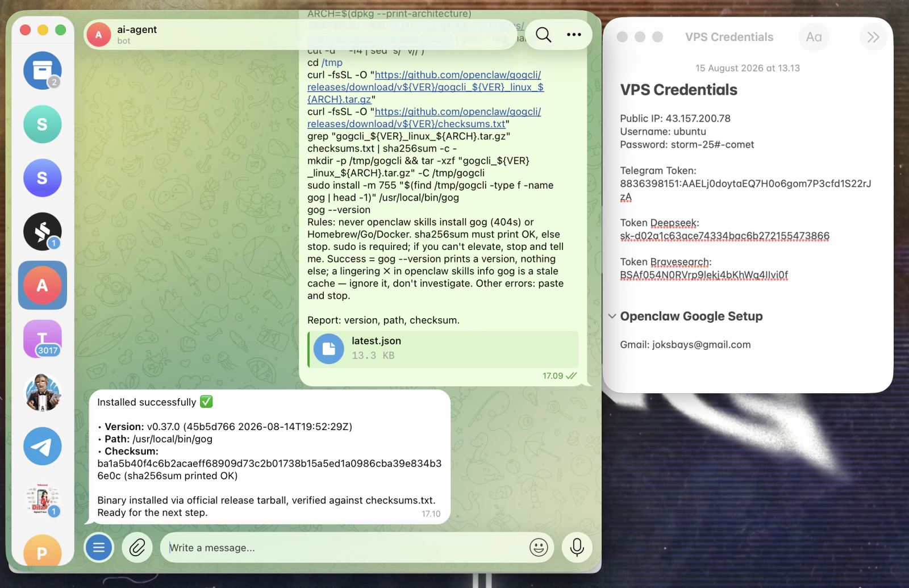Screen dimensions: 909x588
Task: Open the Aa text format button in Notes
Action: 814,37
